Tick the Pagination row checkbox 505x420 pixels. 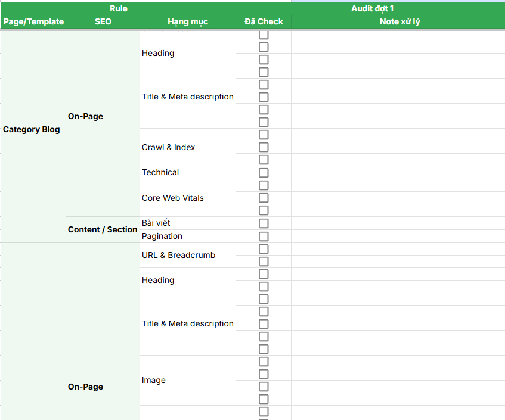point(263,236)
